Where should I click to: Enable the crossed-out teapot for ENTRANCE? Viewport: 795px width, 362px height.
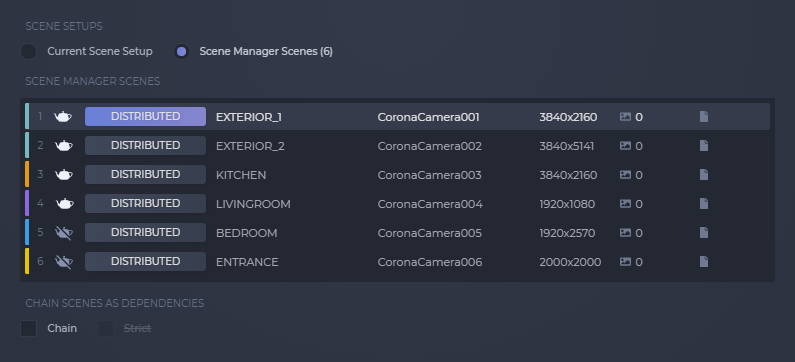[x=63, y=262]
